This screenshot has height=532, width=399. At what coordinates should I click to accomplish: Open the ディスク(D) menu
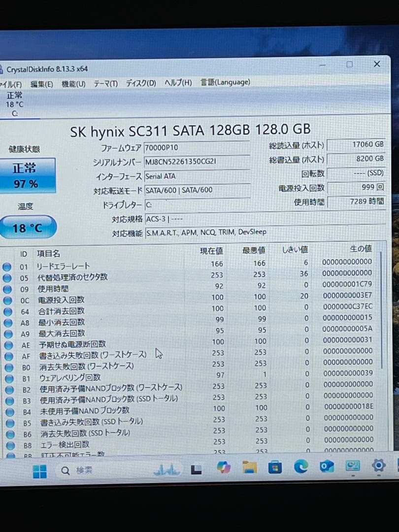(x=139, y=83)
